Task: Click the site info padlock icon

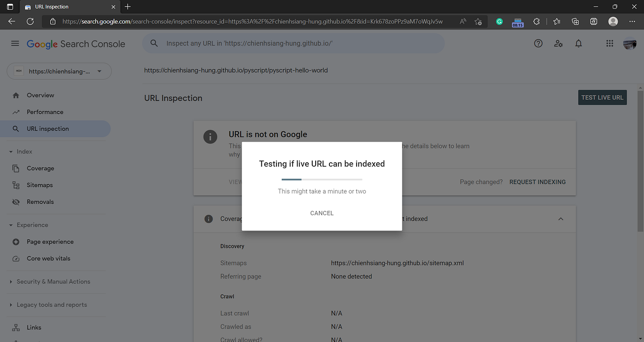Action: 53,21
